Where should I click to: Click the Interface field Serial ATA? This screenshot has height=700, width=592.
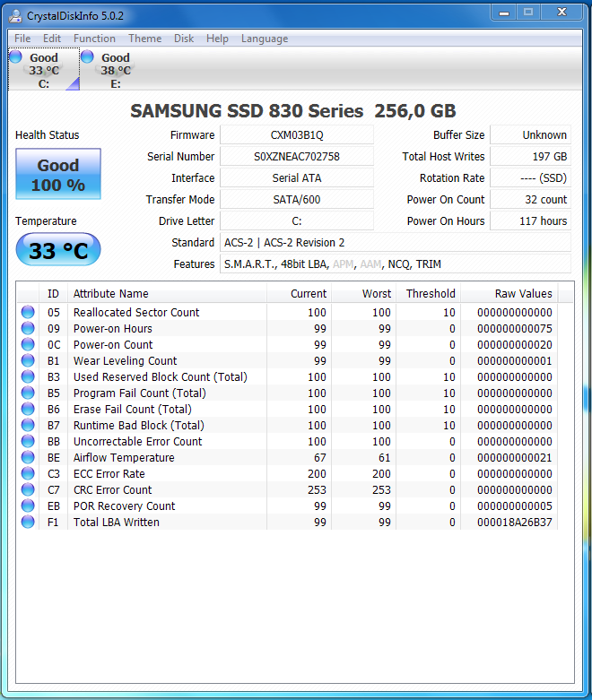pyautogui.click(x=297, y=177)
